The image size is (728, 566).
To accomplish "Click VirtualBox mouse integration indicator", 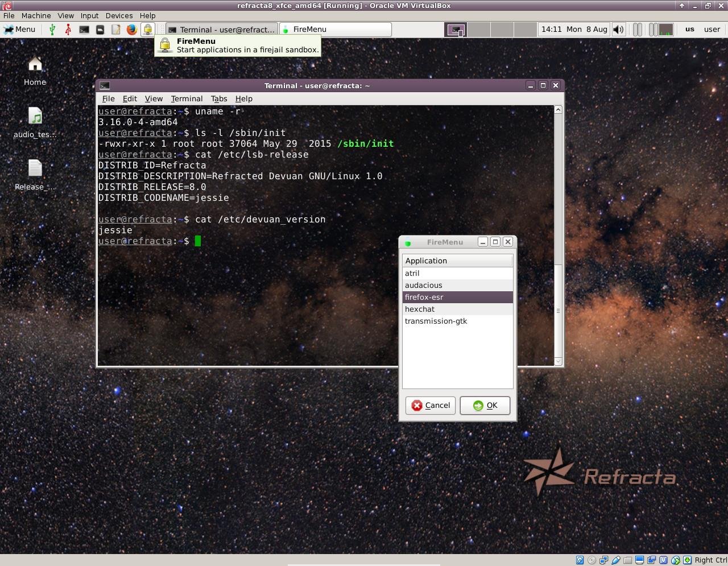I will click(x=675, y=560).
